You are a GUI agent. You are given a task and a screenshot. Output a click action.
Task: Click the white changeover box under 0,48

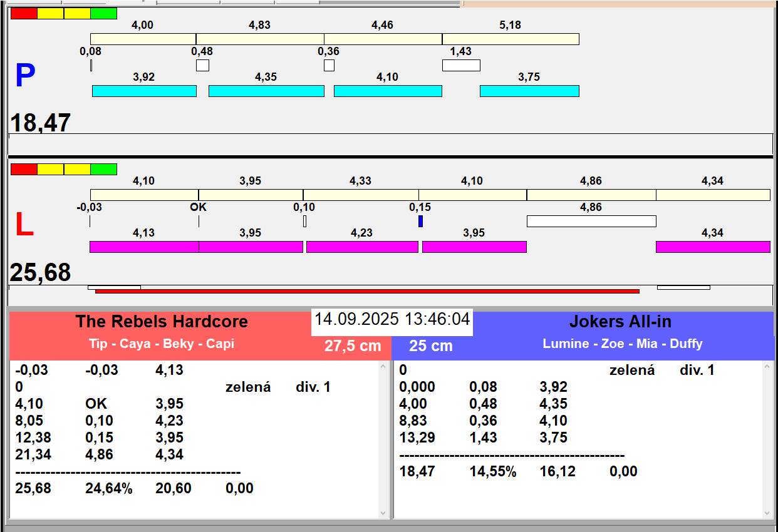[202, 65]
